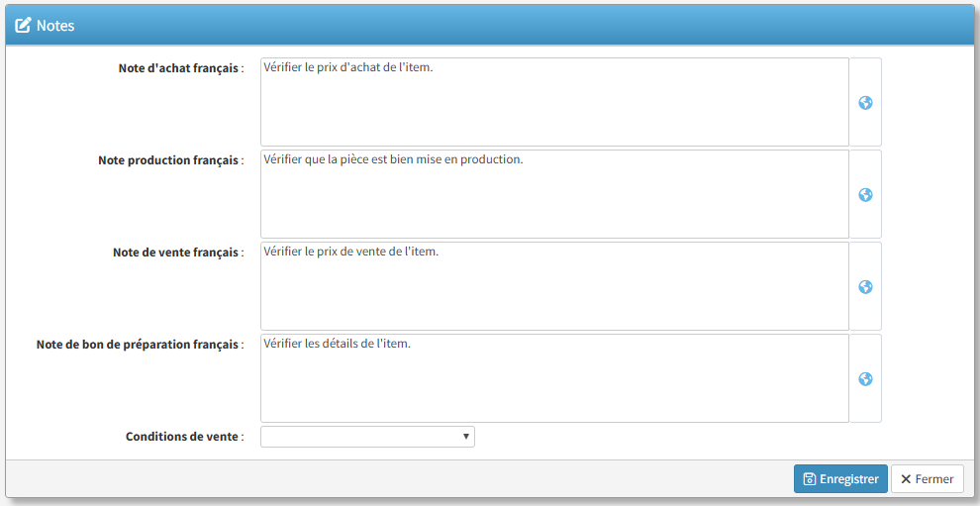
Task: Click the floppy disk icon on Enregistrer
Action: [x=810, y=479]
